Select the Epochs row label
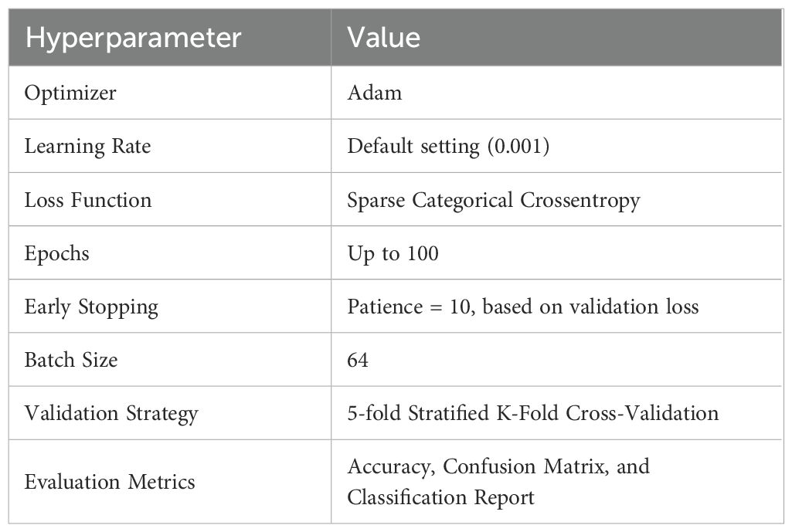This screenshot has width=792, height=532. (x=56, y=253)
